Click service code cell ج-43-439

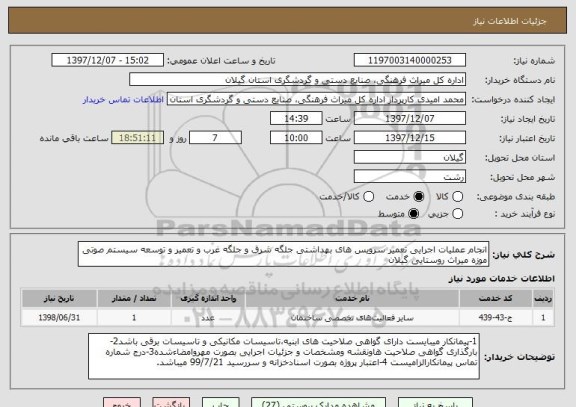495,317
